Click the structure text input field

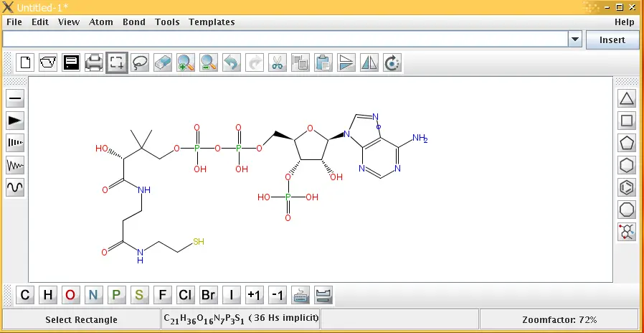coord(285,40)
